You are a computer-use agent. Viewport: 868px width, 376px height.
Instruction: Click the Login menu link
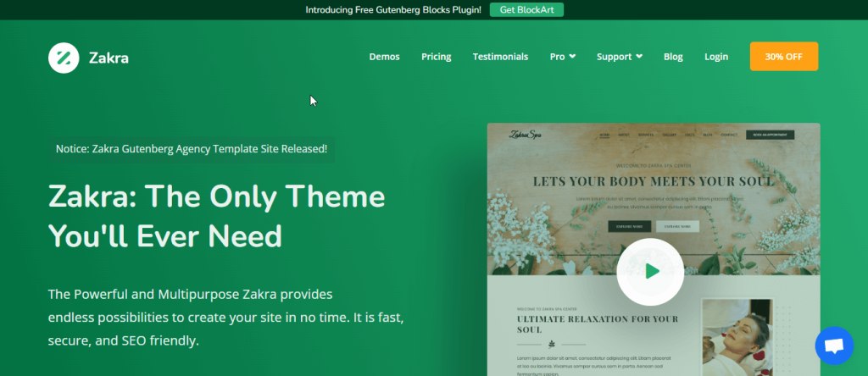[716, 57]
